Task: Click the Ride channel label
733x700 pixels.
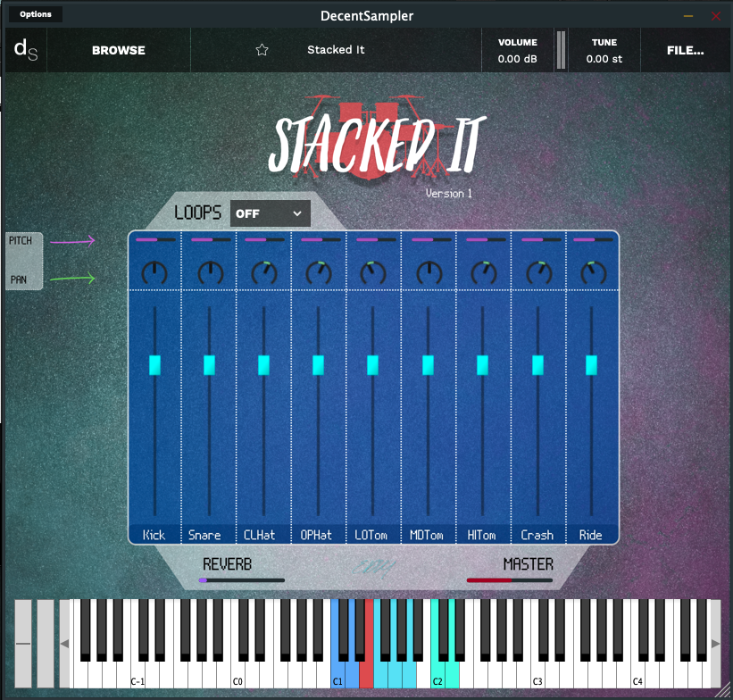Action: click(x=590, y=535)
